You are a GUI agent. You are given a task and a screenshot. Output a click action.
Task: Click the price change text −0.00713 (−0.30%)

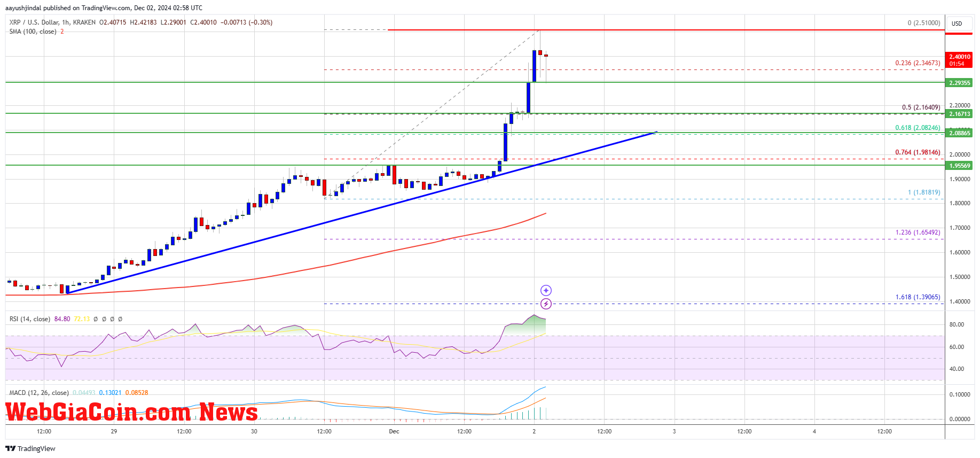click(246, 22)
